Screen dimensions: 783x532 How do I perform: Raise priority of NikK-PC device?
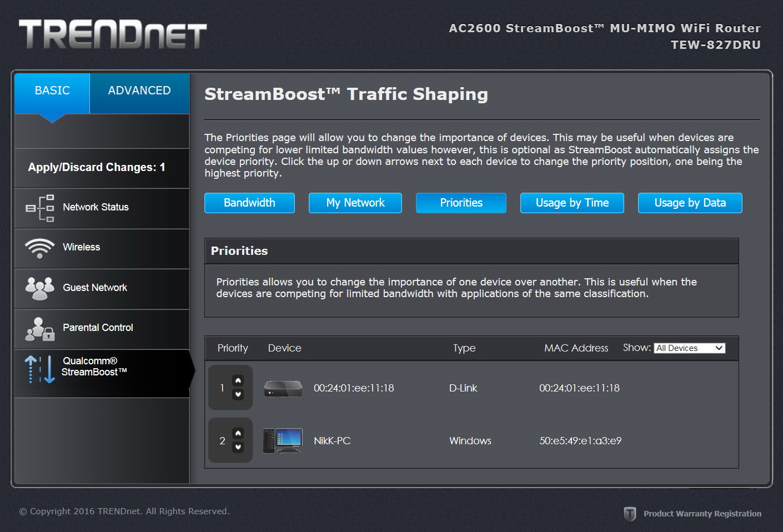tap(238, 433)
